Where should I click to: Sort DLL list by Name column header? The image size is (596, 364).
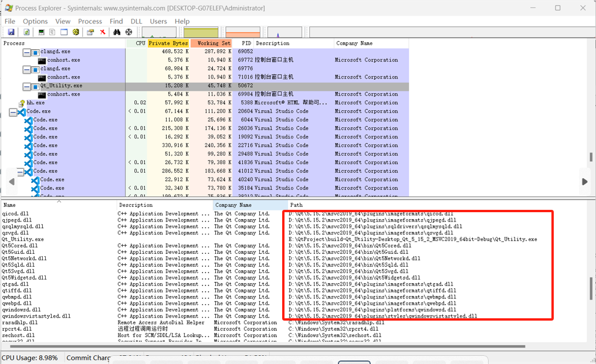tap(59, 205)
